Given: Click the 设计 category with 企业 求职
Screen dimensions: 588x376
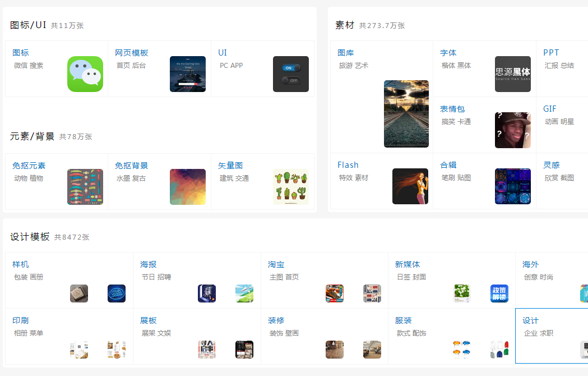Looking at the screenshot, I should [530, 320].
